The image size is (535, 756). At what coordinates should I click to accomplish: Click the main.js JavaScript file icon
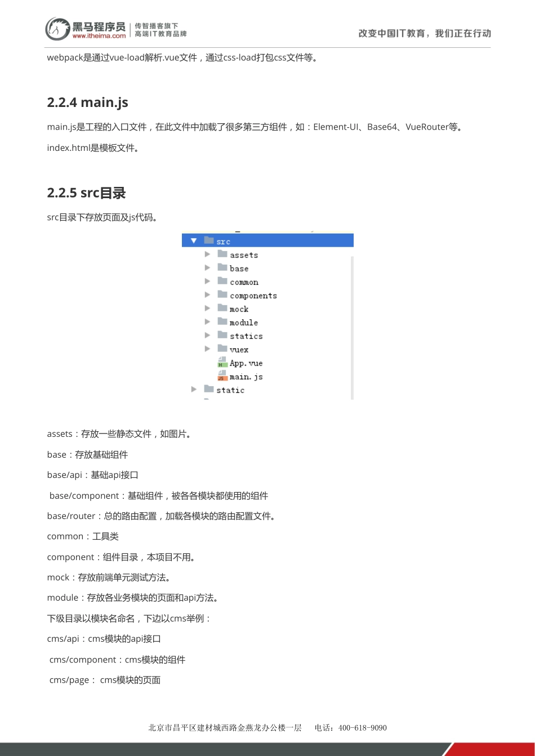click(223, 377)
